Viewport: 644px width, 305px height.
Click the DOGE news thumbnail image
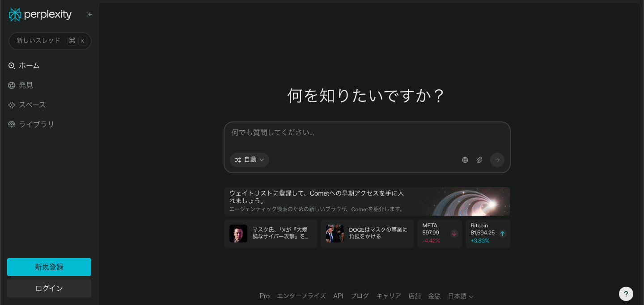(x=335, y=234)
